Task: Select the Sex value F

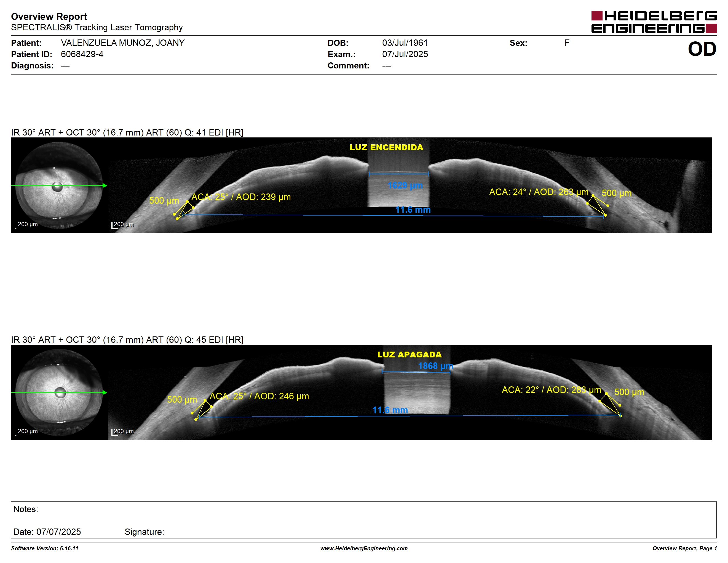Action: [x=567, y=43]
